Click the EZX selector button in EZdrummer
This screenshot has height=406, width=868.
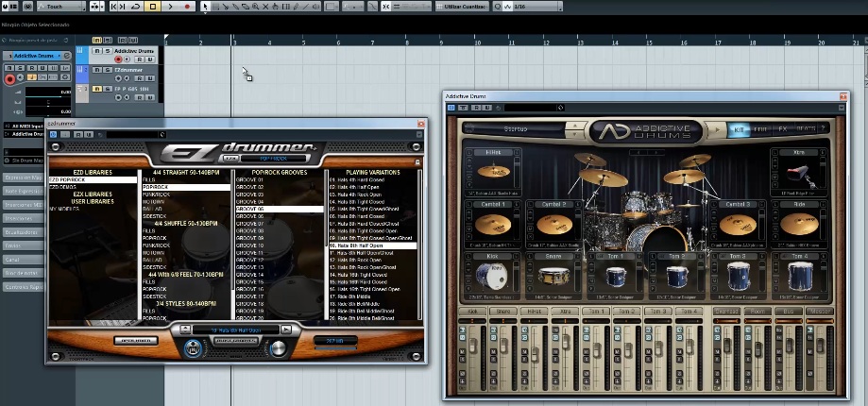(x=230, y=159)
